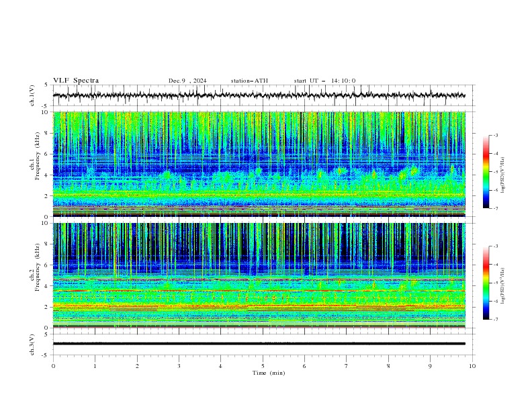The height and width of the screenshot is (411, 532).
Task: Click the upper colorbar log(PSD) label
Action: pos(502,175)
